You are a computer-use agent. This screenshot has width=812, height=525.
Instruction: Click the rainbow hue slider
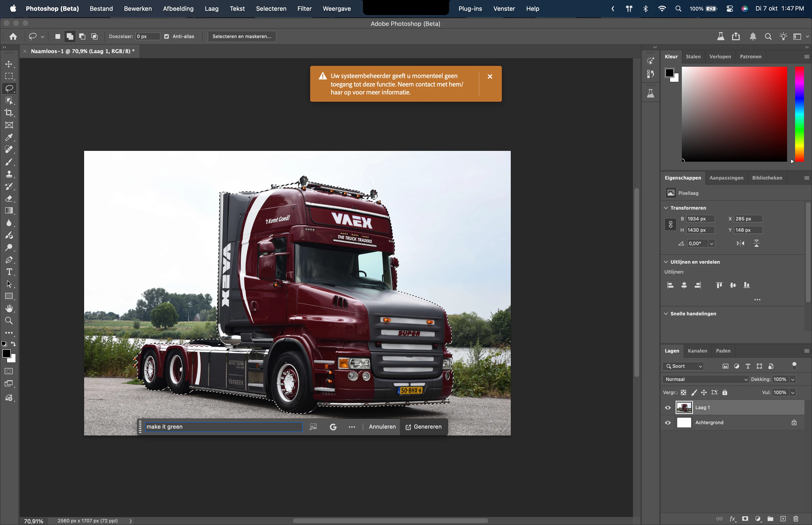(799, 114)
